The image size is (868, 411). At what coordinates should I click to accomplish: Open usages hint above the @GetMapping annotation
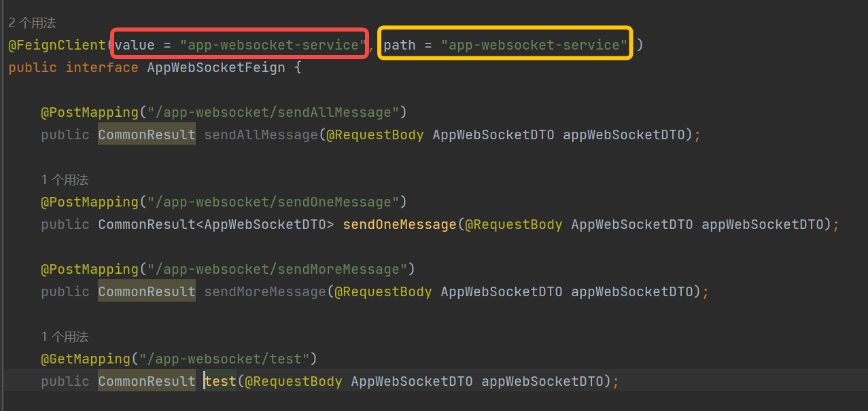coord(65,337)
